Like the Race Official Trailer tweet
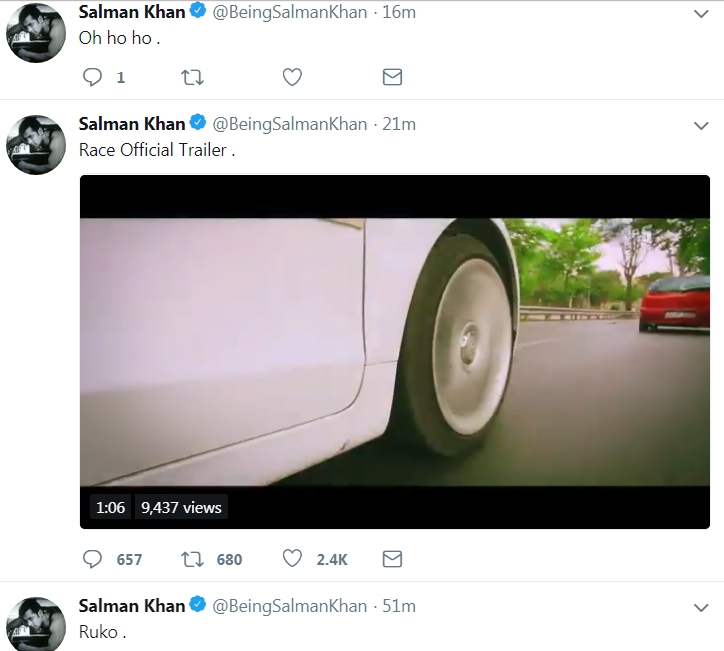Viewport: 724px width, 651px height. 293,559
